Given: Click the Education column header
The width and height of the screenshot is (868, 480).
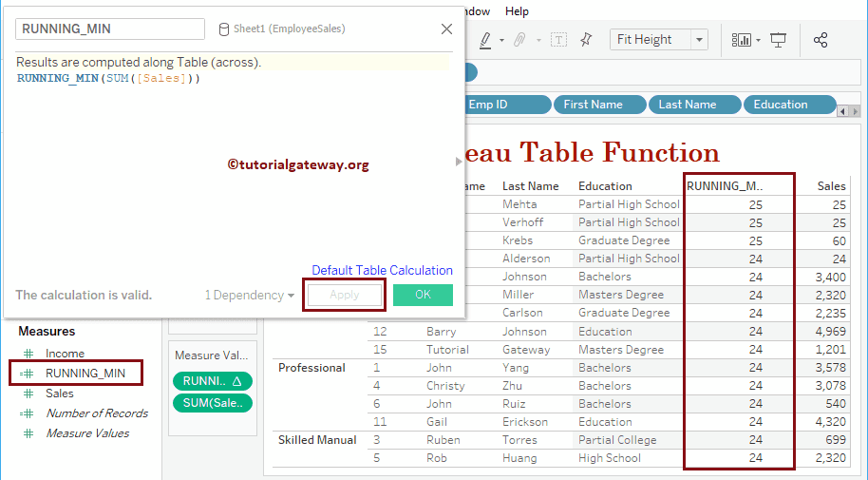Looking at the screenshot, I should [x=605, y=186].
